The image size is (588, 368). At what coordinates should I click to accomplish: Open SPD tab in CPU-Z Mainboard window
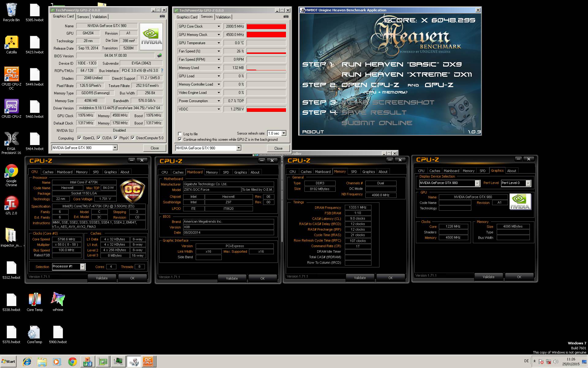(226, 172)
